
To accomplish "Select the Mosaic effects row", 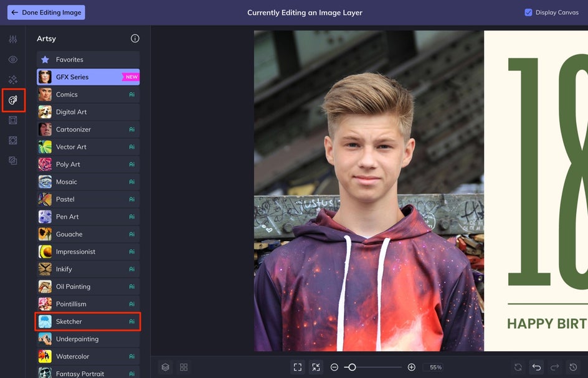I will point(88,182).
